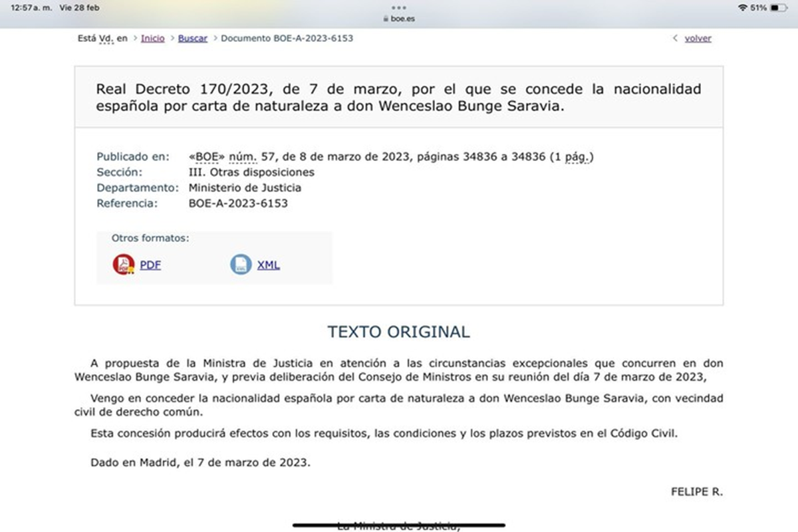Tap the padlock icon beside boe.es

[x=386, y=19]
